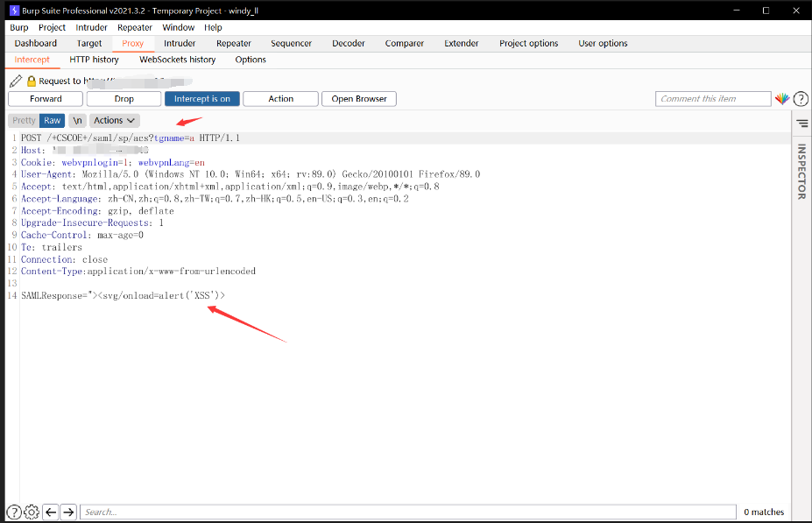Select the Intercept sub-tab
The width and height of the screenshot is (812, 523).
point(32,60)
